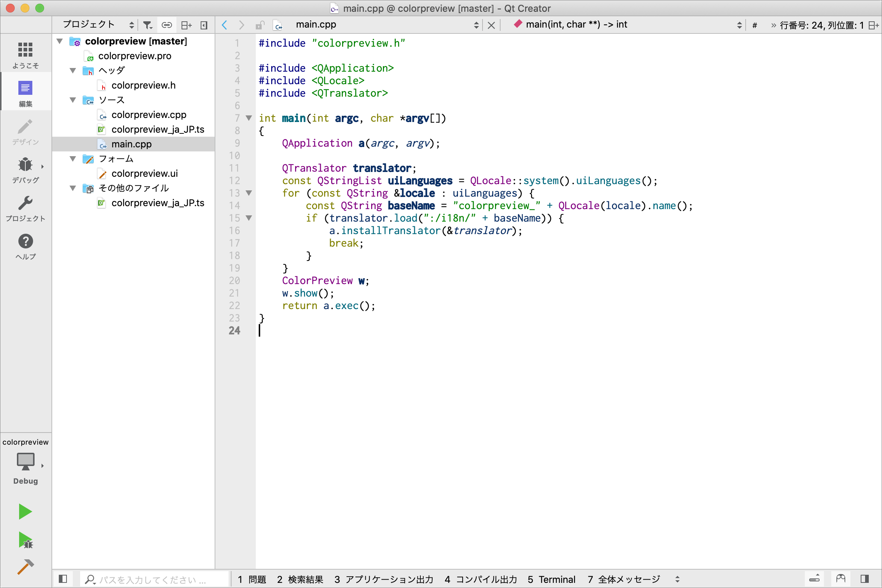Open the Projects (プロジェクト) mode
882x588 pixels.
(25, 208)
